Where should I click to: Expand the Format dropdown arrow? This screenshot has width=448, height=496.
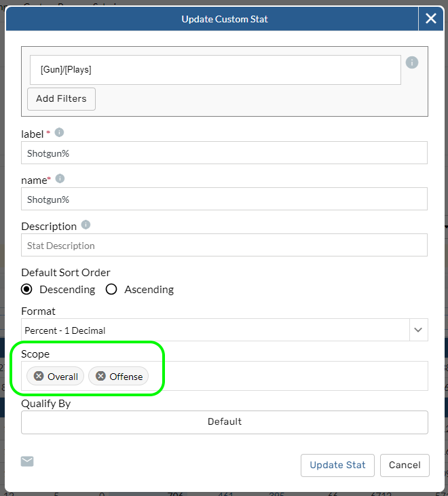click(x=418, y=330)
